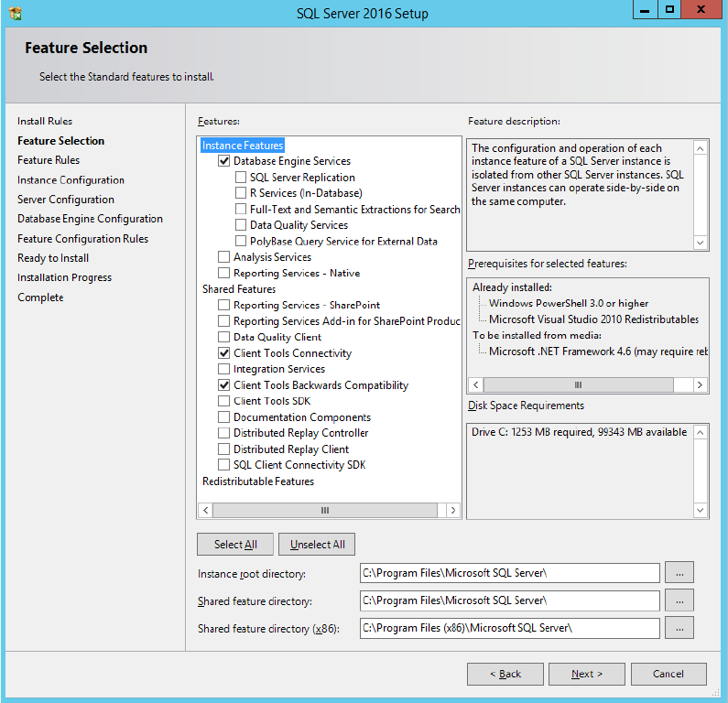
Task: Select Microsoft .NET Framework 4.6 prerequisite
Action: coord(599,351)
